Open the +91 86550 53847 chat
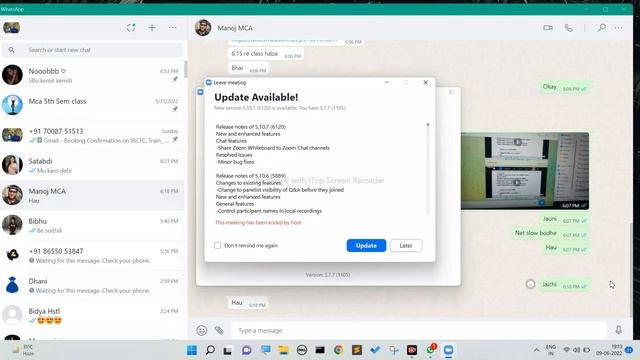 tap(92, 255)
